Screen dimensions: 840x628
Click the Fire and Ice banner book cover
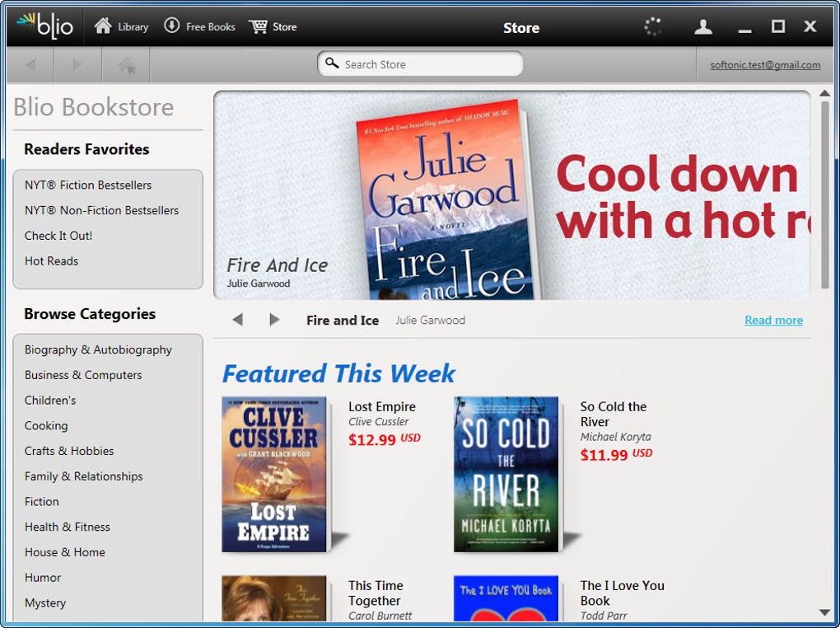[x=447, y=201]
